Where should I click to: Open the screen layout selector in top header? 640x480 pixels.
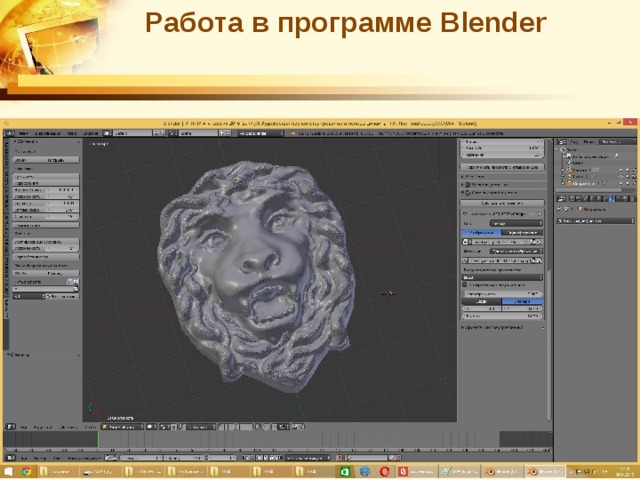coord(133,133)
